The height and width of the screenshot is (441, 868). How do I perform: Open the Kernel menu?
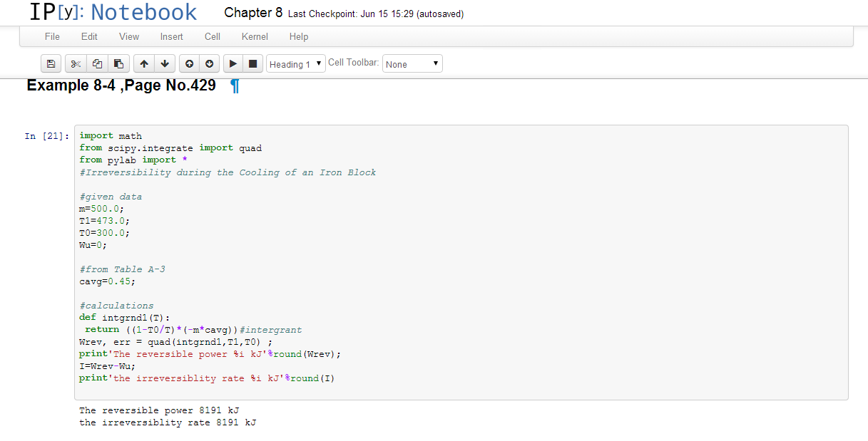tap(255, 36)
